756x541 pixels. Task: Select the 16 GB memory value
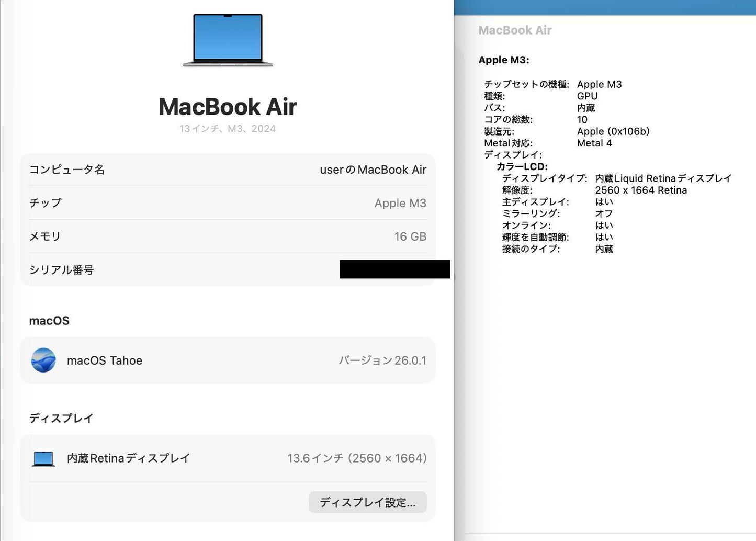(x=411, y=236)
